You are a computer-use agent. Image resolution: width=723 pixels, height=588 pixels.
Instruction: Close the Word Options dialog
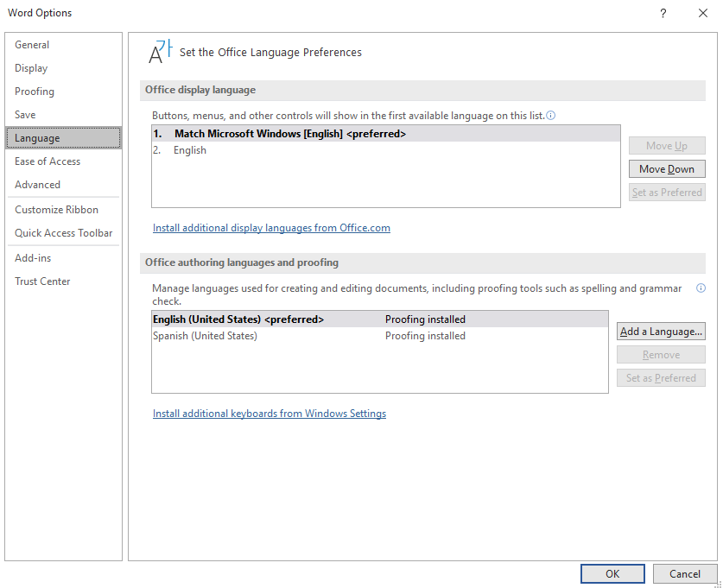click(x=703, y=13)
